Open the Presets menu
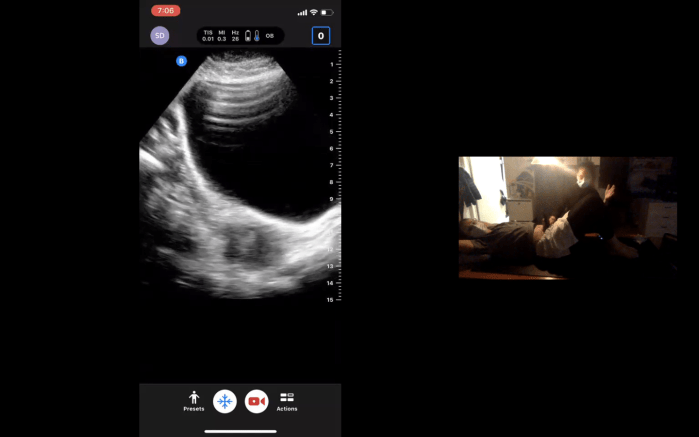The height and width of the screenshot is (437, 699). [x=194, y=401]
